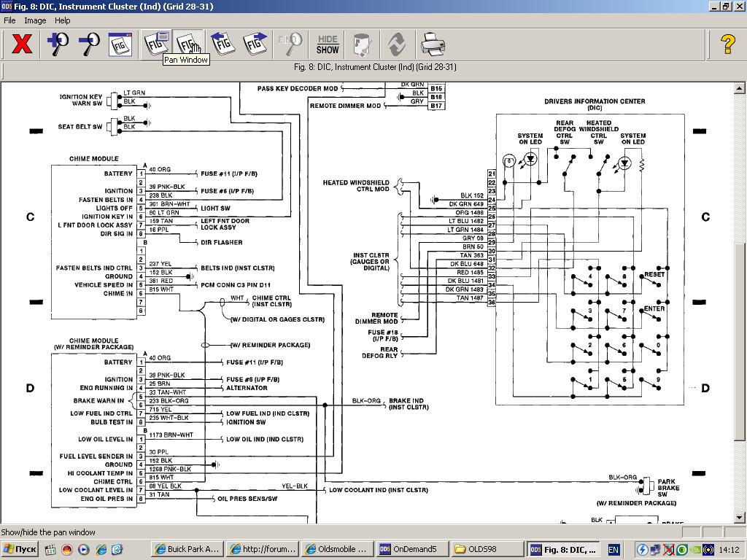Go to the next figure

tap(255, 44)
